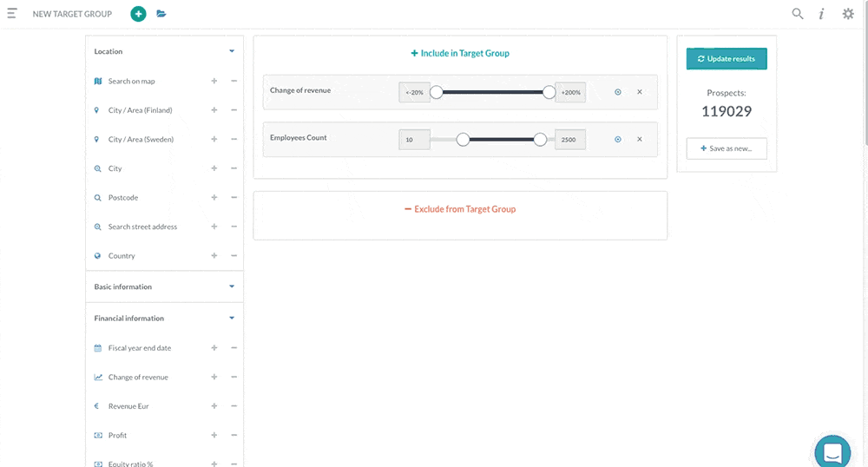Click the target icon on Employees Count row
The width and height of the screenshot is (868, 467).
tap(618, 139)
